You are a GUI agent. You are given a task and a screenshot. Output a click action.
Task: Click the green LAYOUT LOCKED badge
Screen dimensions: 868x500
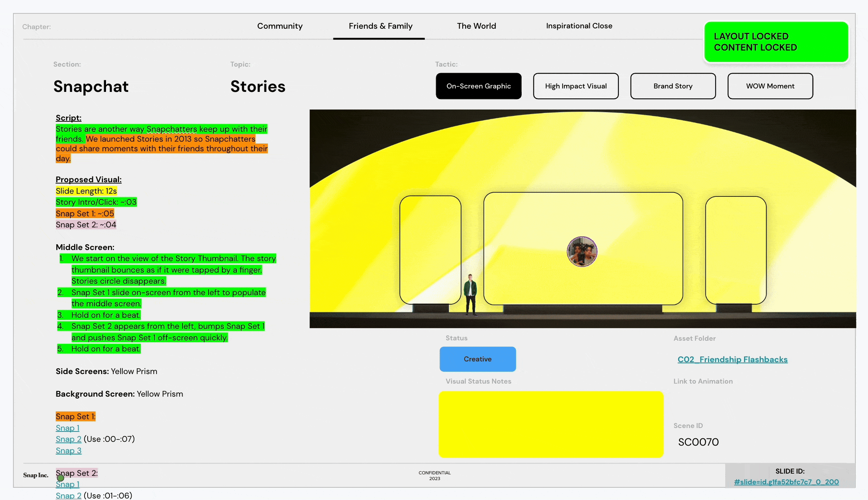tap(776, 42)
